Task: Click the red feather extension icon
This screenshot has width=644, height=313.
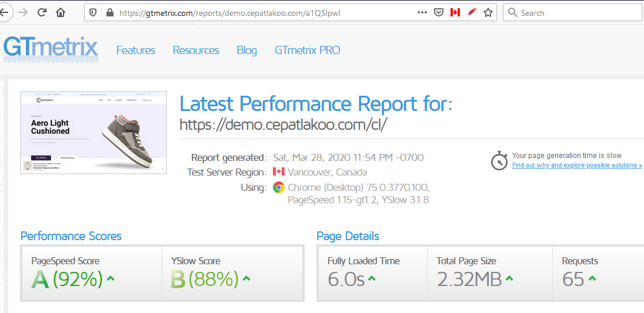Action: click(x=471, y=12)
